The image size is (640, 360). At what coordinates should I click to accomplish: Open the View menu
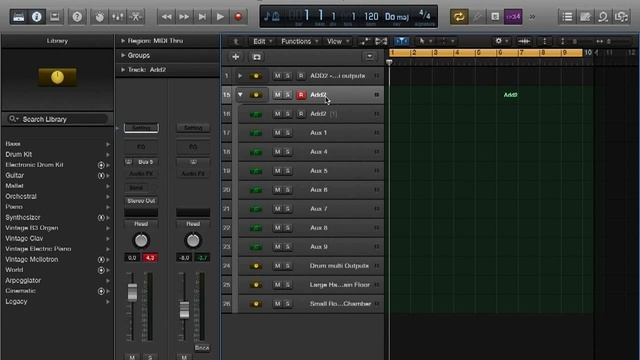click(338, 41)
